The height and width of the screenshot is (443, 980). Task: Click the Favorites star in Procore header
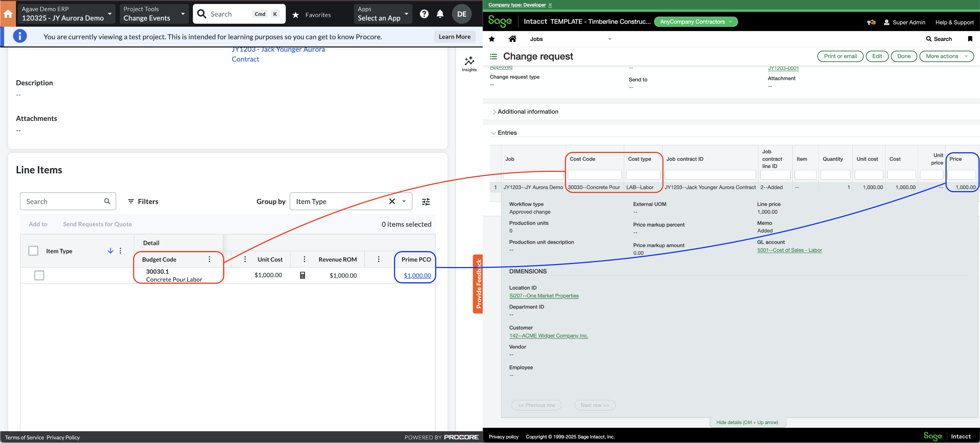[x=296, y=14]
